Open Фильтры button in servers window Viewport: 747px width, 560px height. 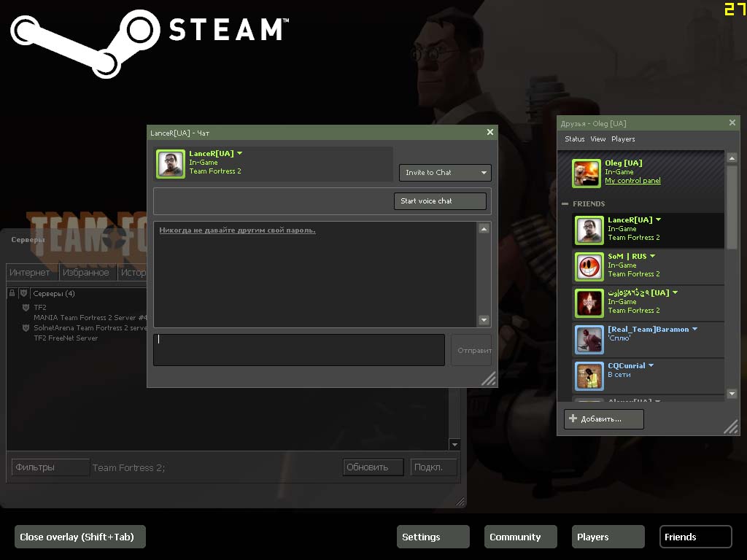[50, 467]
